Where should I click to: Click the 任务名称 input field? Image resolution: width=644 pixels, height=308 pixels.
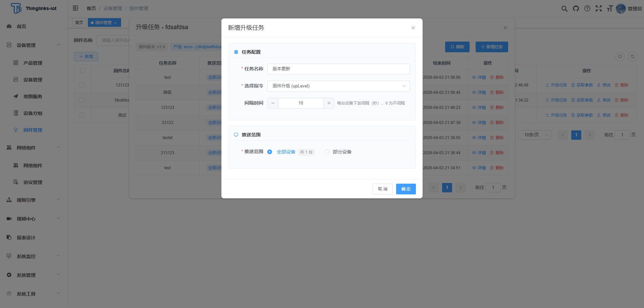pyautogui.click(x=338, y=69)
